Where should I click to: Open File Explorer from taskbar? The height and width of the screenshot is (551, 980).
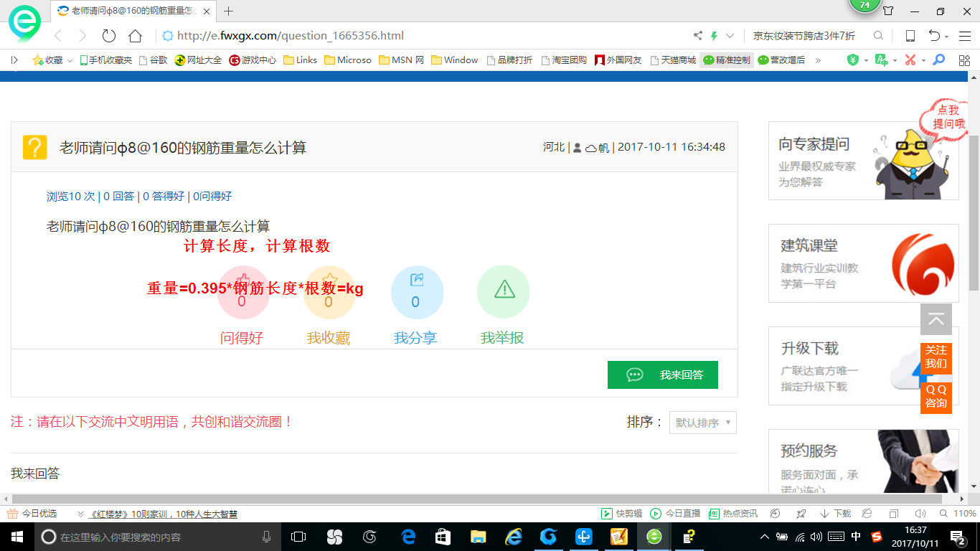(478, 537)
